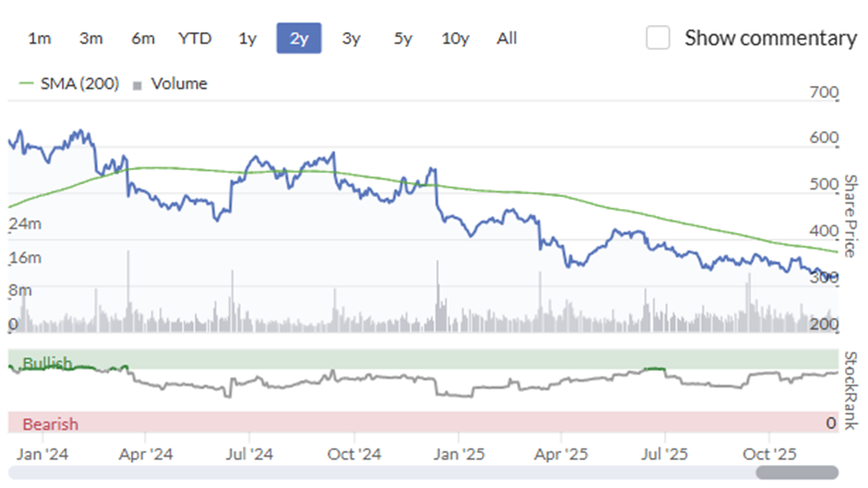868x488 pixels.
Task: View the 10y price history
Action: click(455, 38)
